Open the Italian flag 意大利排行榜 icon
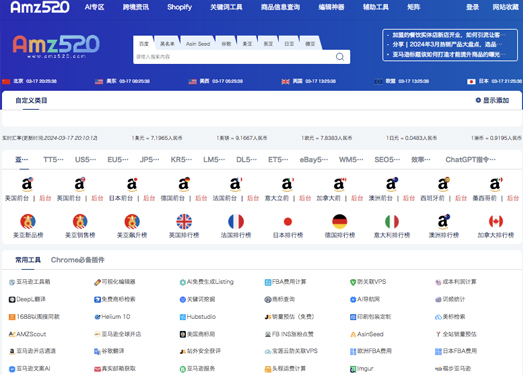The width and height of the screenshot is (523, 375). pyautogui.click(x=392, y=222)
